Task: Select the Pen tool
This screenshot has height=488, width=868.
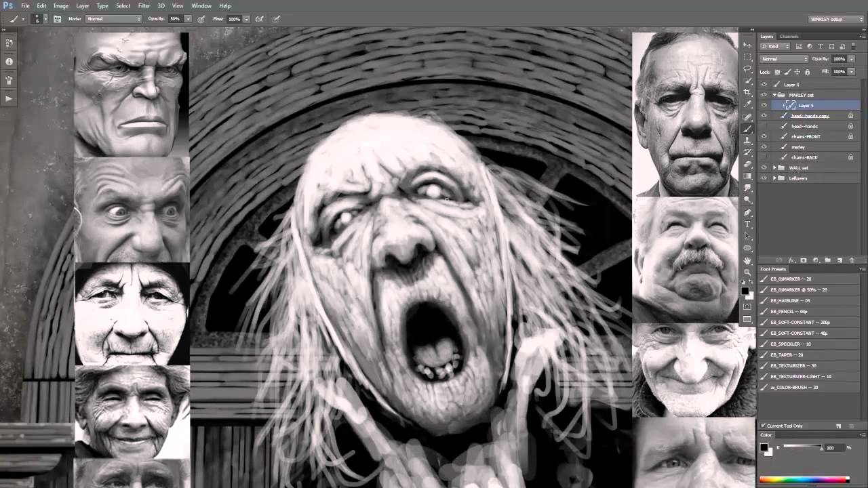Action: (747, 212)
